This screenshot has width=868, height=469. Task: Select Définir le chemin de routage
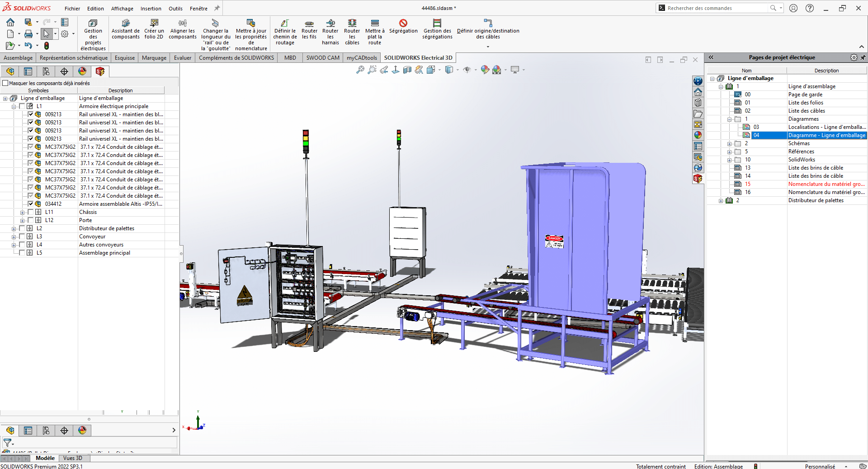285,32
